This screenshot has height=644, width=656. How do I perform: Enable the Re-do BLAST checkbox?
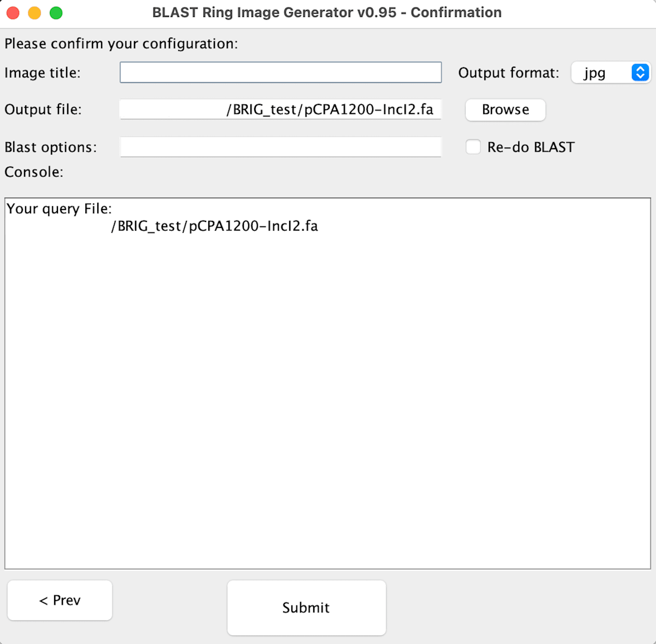473,147
